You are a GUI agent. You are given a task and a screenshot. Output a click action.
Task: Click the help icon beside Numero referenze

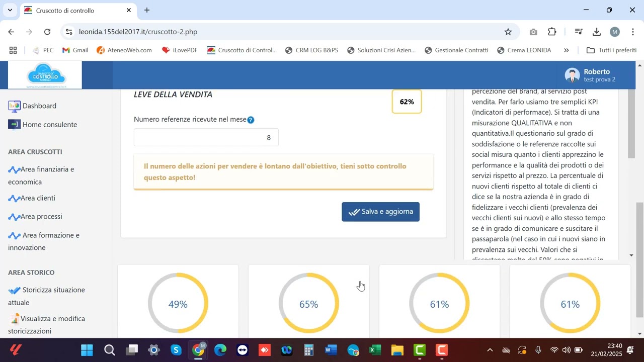pyautogui.click(x=251, y=120)
